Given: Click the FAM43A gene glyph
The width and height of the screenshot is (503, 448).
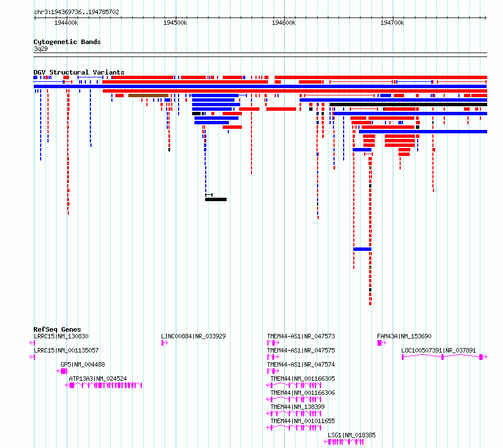Looking at the screenshot, I should point(381,343).
